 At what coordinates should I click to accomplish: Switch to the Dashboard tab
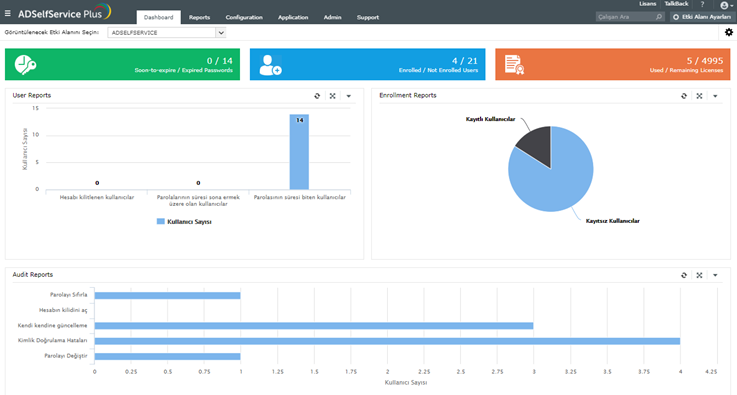point(158,17)
